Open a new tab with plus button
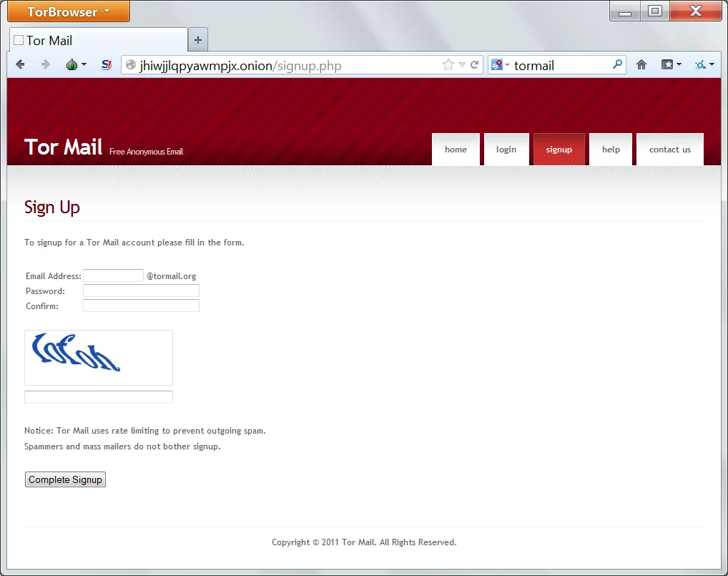728x576 pixels. [x=198, y=40]
